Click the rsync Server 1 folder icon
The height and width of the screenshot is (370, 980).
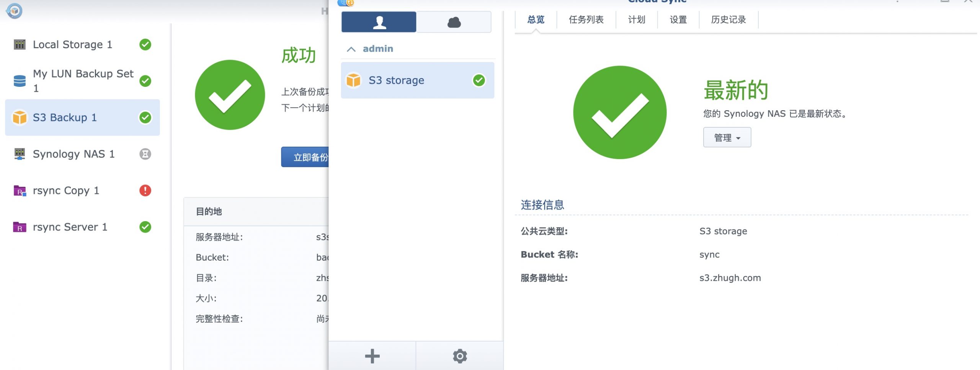(x=20, y=227)
